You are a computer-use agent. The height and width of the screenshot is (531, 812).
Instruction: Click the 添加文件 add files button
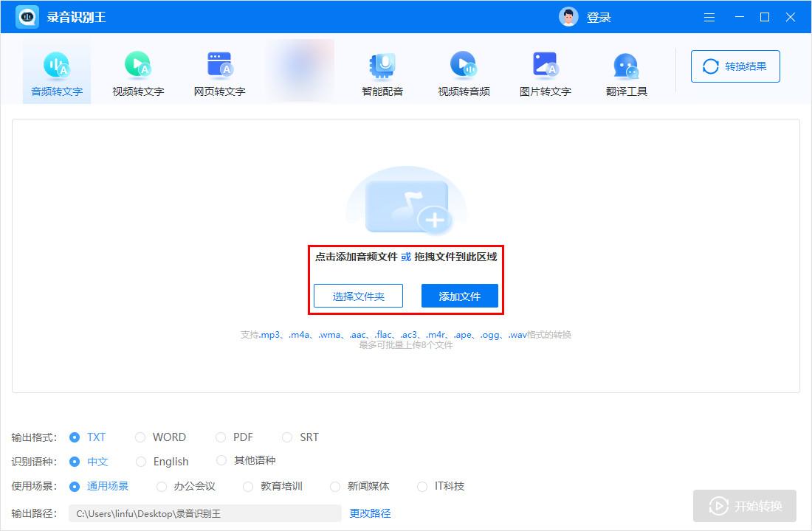point(459,295)
